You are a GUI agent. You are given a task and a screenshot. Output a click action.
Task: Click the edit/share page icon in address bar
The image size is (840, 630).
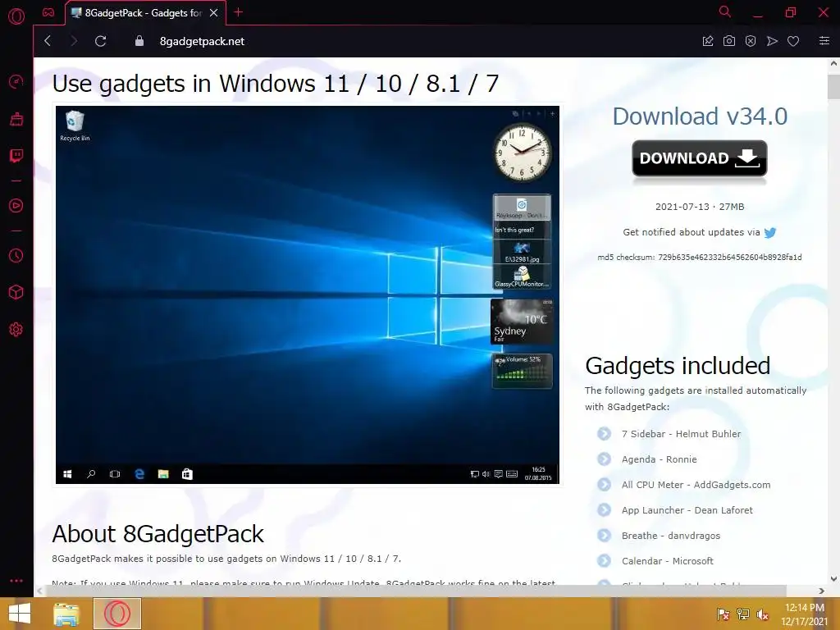click(x=708, y=41)
